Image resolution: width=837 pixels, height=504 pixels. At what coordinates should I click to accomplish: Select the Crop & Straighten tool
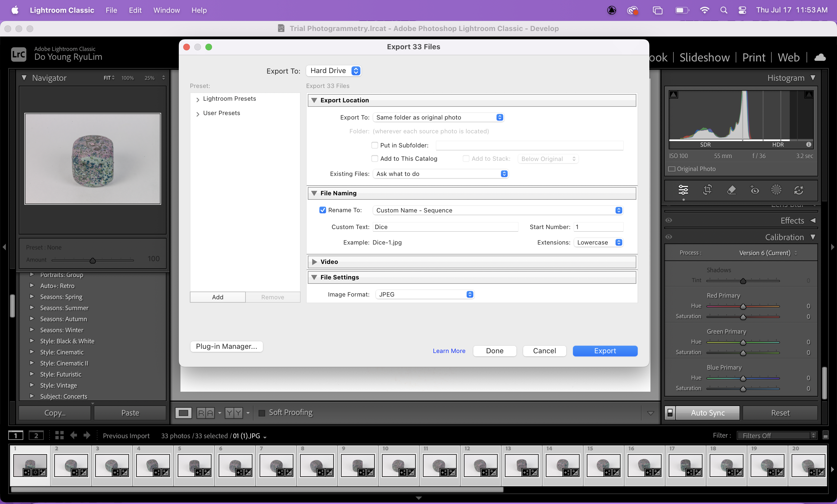707,190
